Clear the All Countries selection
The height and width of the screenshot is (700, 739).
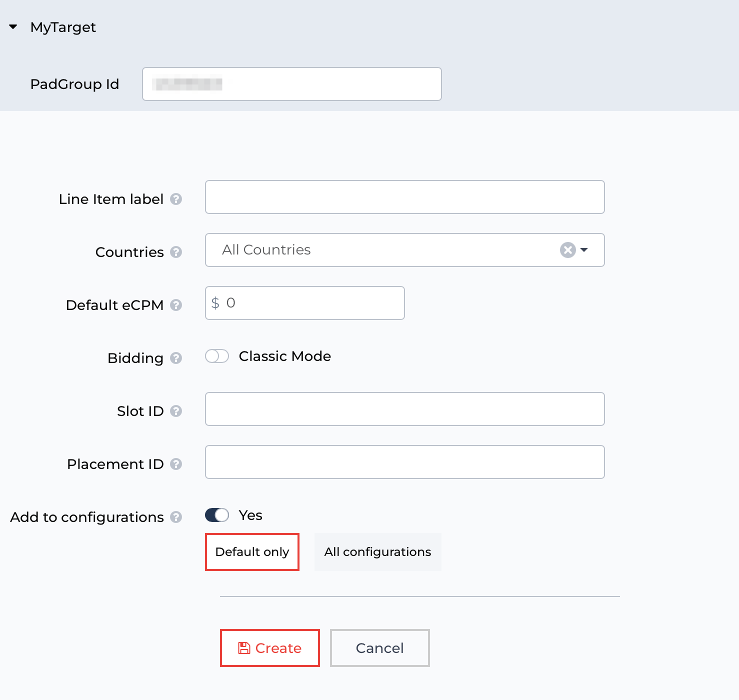coord(567,250)
